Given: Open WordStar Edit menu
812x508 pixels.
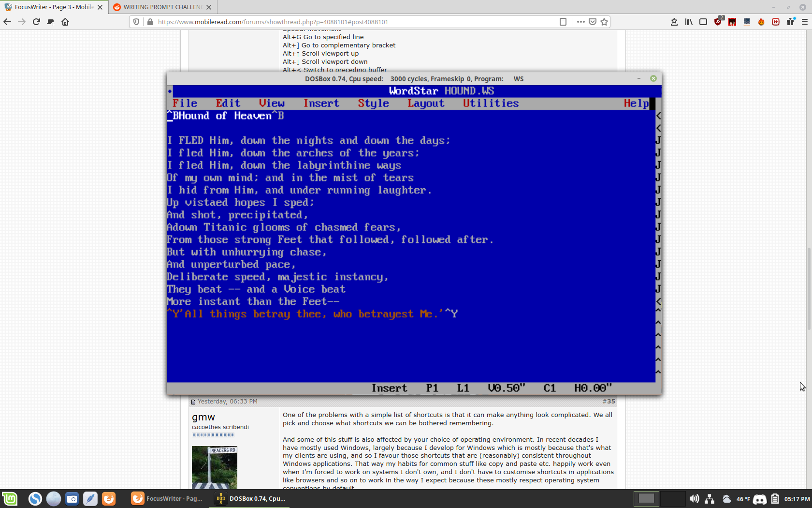Looking at the screenshot, I should point(228,104).
